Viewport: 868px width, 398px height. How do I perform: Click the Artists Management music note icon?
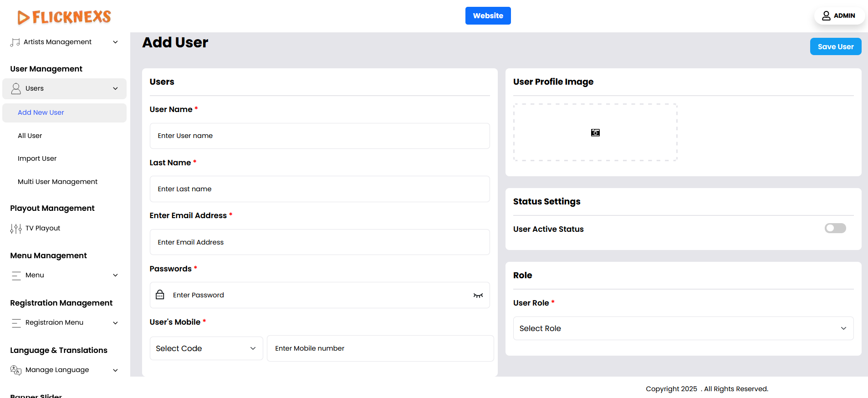15,42
